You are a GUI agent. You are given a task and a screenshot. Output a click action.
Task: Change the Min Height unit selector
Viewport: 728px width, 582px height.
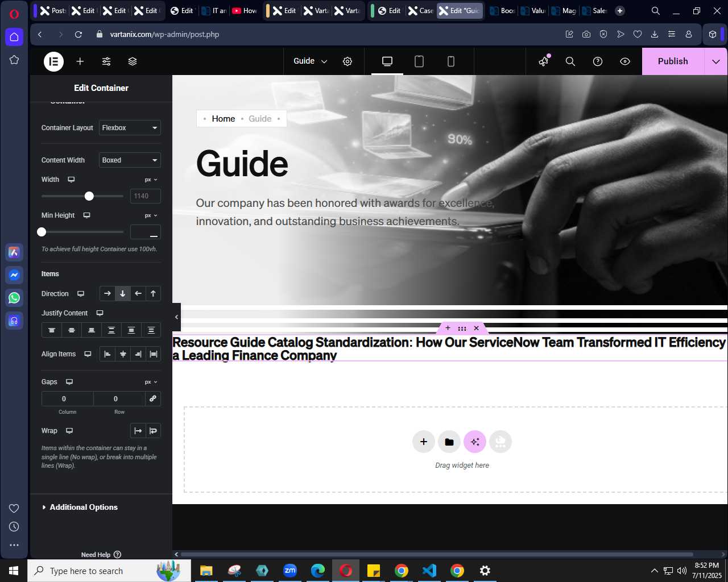[x=151, y=215]
